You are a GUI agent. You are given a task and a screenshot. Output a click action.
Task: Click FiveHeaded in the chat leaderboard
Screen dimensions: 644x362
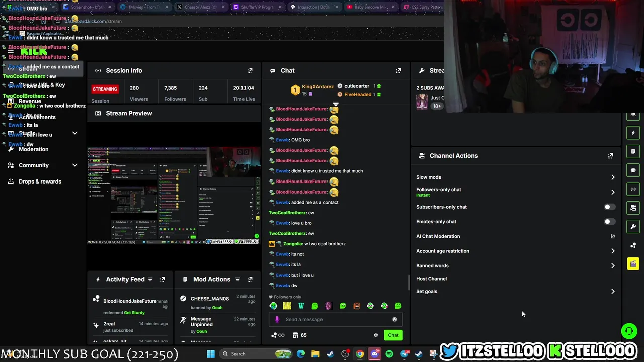click(x=358, y=94)
